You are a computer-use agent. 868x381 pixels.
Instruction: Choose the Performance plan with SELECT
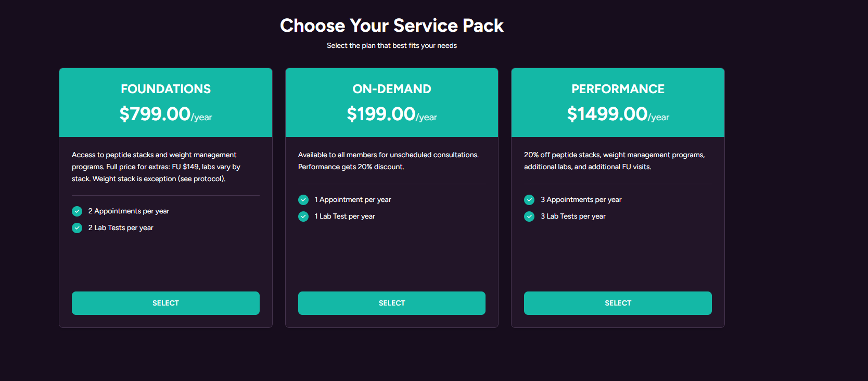618,303
